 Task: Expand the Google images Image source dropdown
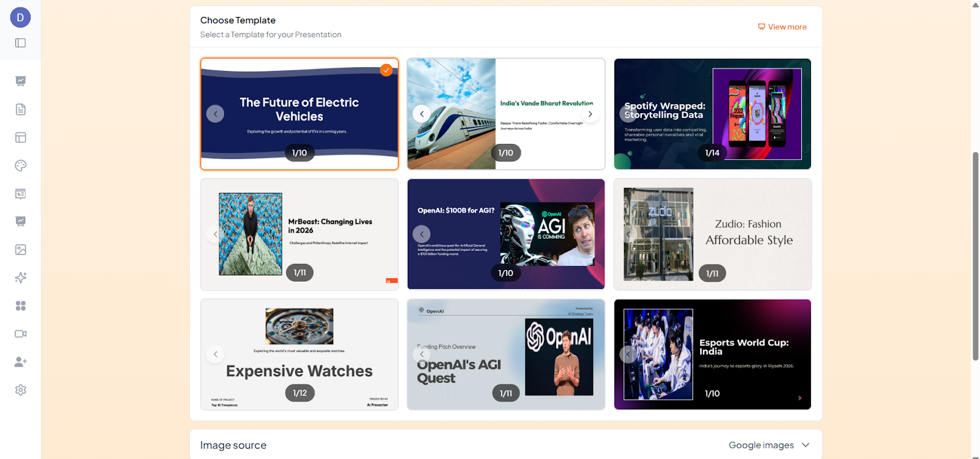pyautogui.click(x=769, y=445)
